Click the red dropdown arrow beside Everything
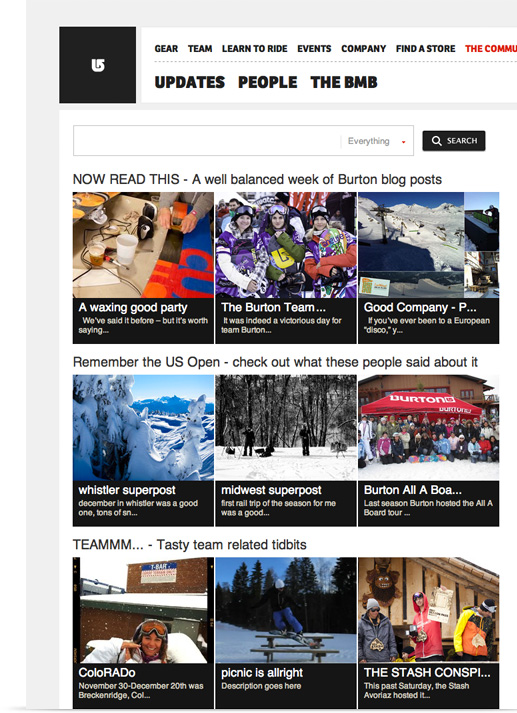The height and width of the screenshot is (713, 517). click(403, 142)
